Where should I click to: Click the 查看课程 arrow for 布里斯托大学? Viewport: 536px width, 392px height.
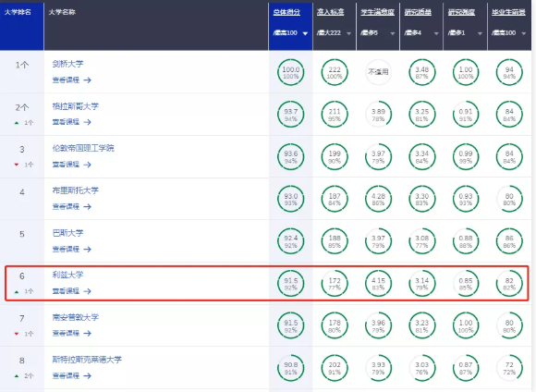point(88,206)
